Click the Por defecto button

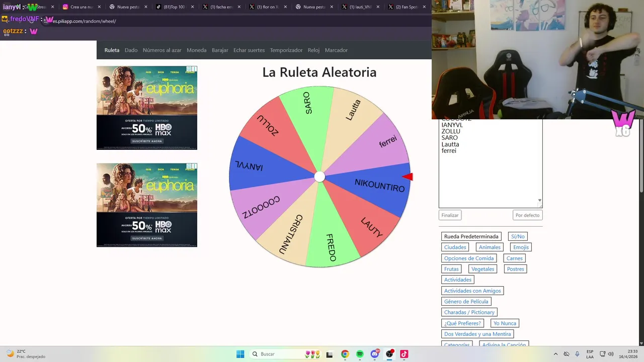tap(527, 215)
